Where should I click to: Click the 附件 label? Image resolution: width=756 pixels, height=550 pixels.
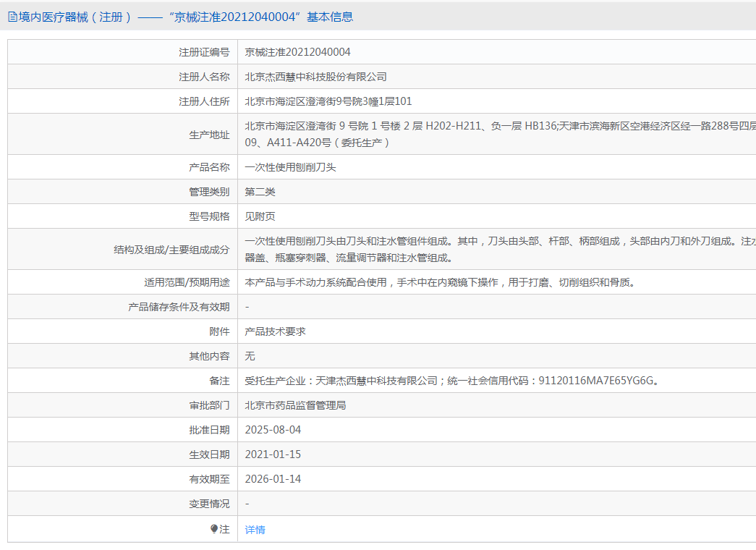219,331
